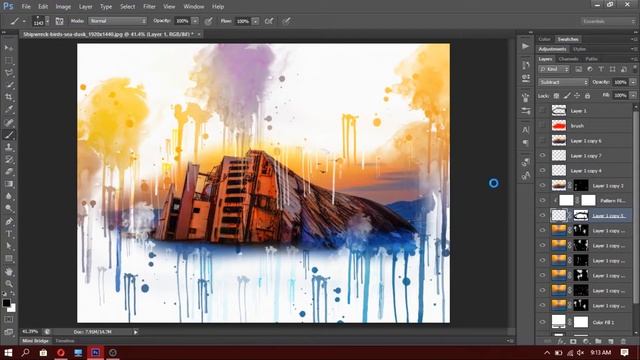Screen dimensions: 640x360
Task: Select the Path Selection tool
Action: coord(9,246)
